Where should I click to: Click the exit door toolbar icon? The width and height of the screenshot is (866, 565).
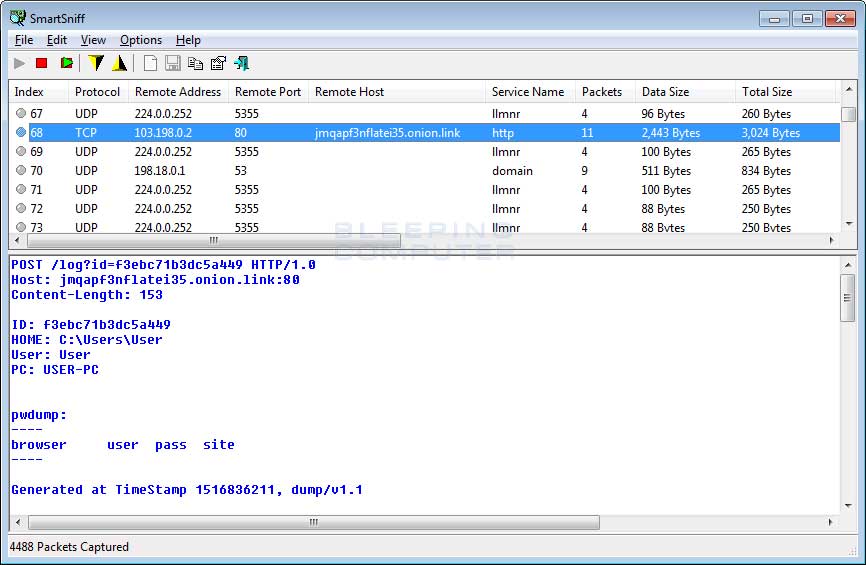point(241,64)
